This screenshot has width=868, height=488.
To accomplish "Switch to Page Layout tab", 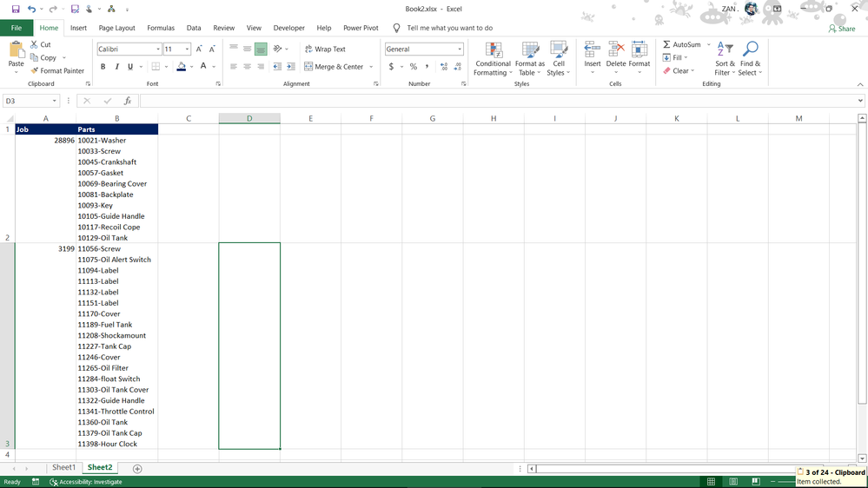I will (116, 28).
